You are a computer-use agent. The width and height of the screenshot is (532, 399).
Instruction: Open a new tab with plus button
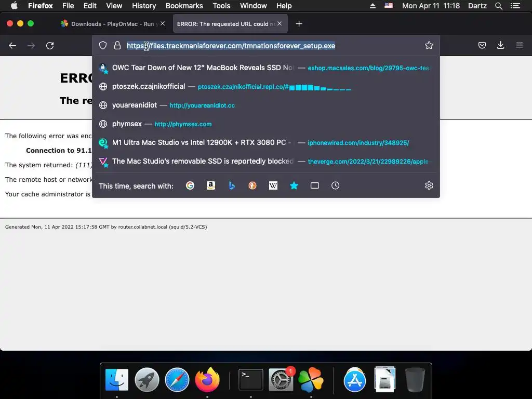299,24
